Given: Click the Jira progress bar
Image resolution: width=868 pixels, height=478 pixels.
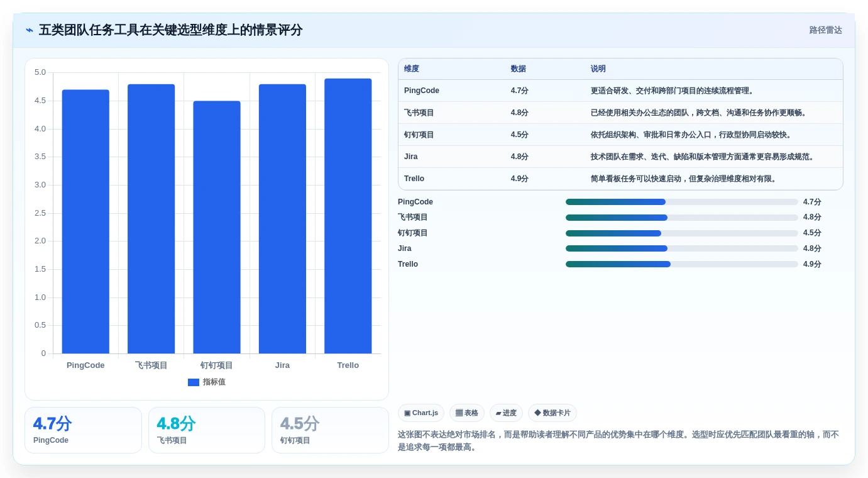Looking at the screenshot, I should pyautogui.click(x=682, y=248).
